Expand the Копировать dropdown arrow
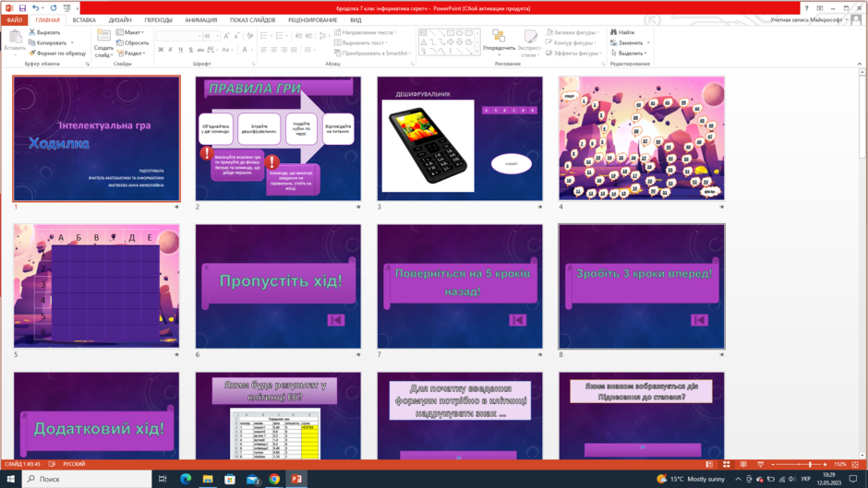Image resolution: width=868 pixels, height=488 pixels. [72, 43]
